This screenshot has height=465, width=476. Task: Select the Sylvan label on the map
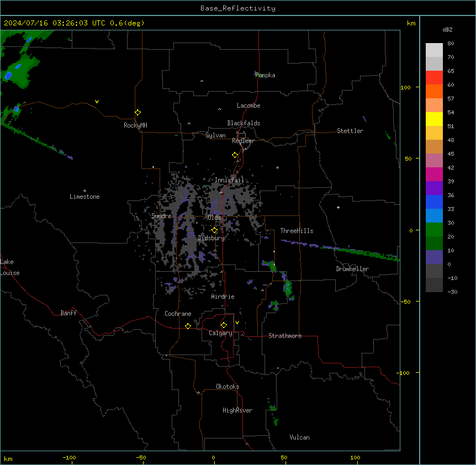215,135
